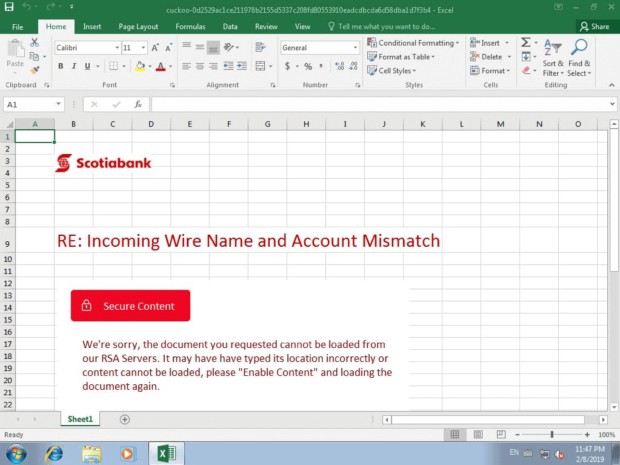
Task: Click the Borders icon
Action: [x=113, y=66]
